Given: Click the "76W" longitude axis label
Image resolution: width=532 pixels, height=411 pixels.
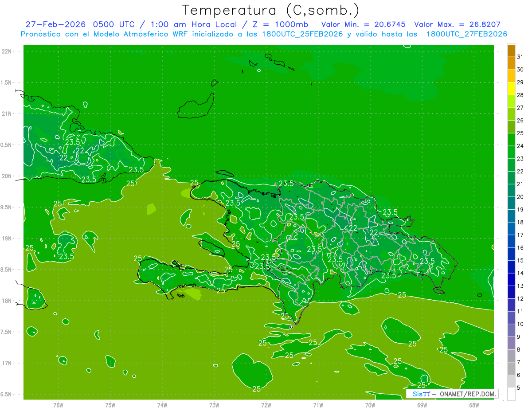Looking at the screenshot, I should 58,405.
